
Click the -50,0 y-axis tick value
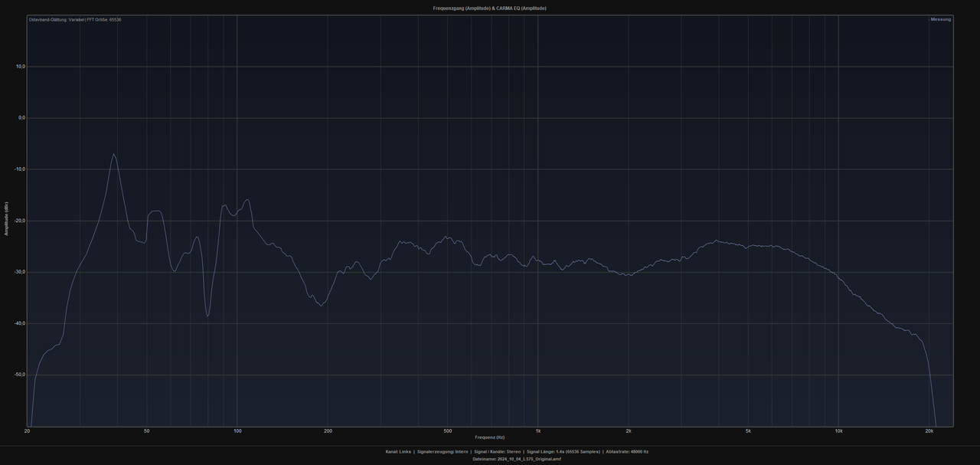click(x=20, y=375)
